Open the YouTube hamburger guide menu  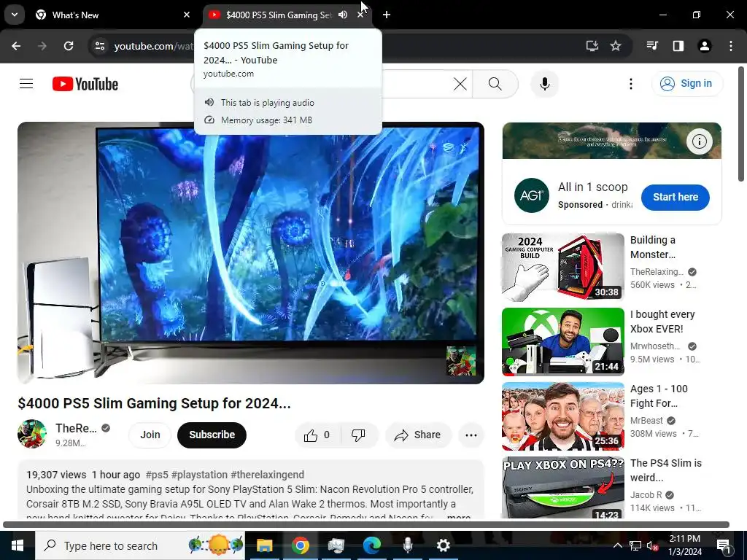pyautogui.click(x=26, y=84)
